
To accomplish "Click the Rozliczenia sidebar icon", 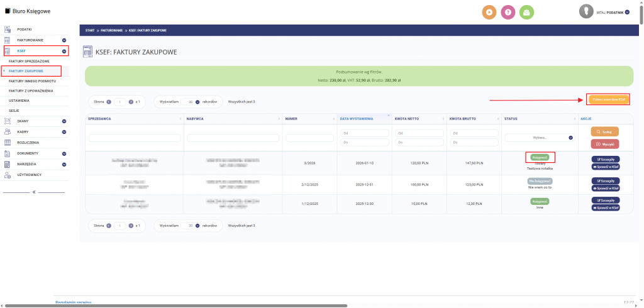I will tap(8, 142).
